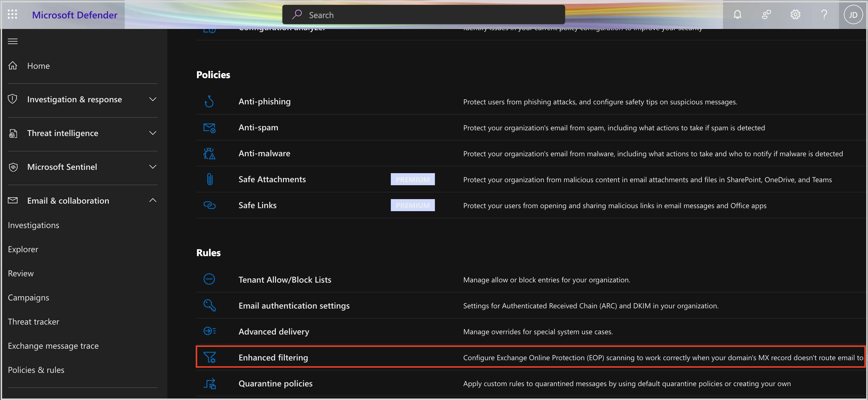Click the Policies section heading
868x400 pixels.
213,75
